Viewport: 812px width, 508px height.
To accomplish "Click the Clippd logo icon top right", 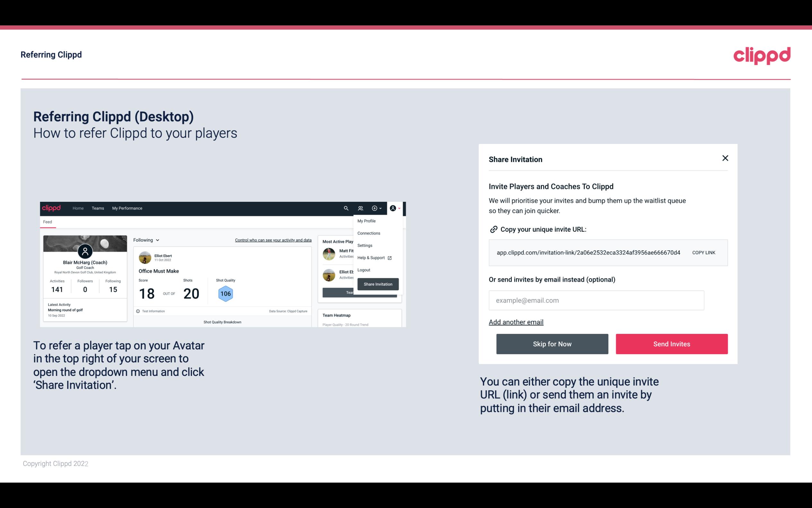I will tap(762, 56).
